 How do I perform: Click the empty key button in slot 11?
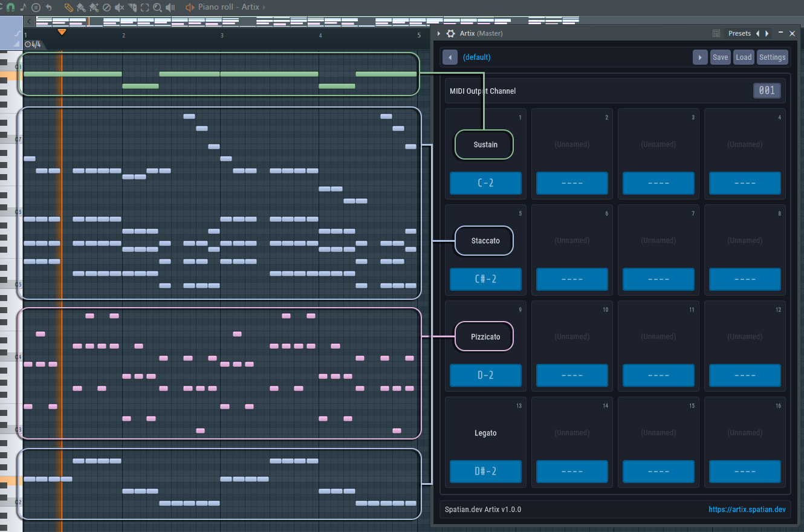658,375
